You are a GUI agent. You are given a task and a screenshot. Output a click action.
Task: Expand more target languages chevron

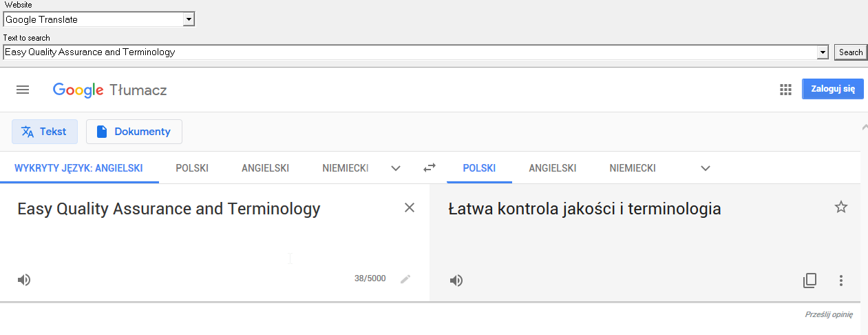pos(706,168)
